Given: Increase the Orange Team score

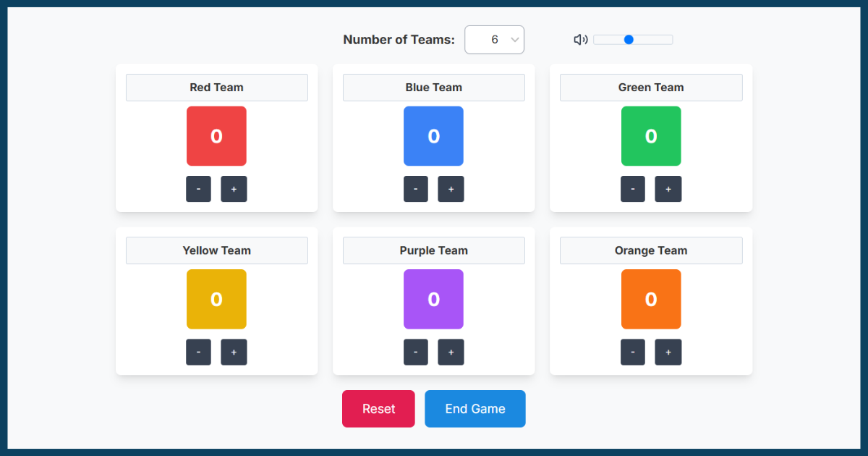Looking at the screenshot, I should pyautogui.click(x=668, y=352).
